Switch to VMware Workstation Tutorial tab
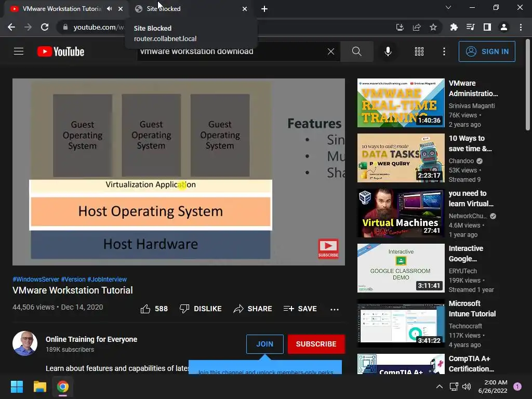 (61, 9)
